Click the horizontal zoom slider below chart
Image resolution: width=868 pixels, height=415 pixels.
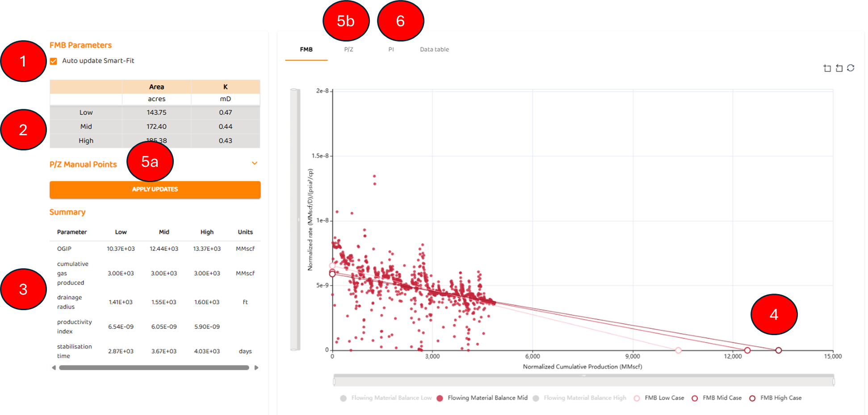[x=583, y=381]
